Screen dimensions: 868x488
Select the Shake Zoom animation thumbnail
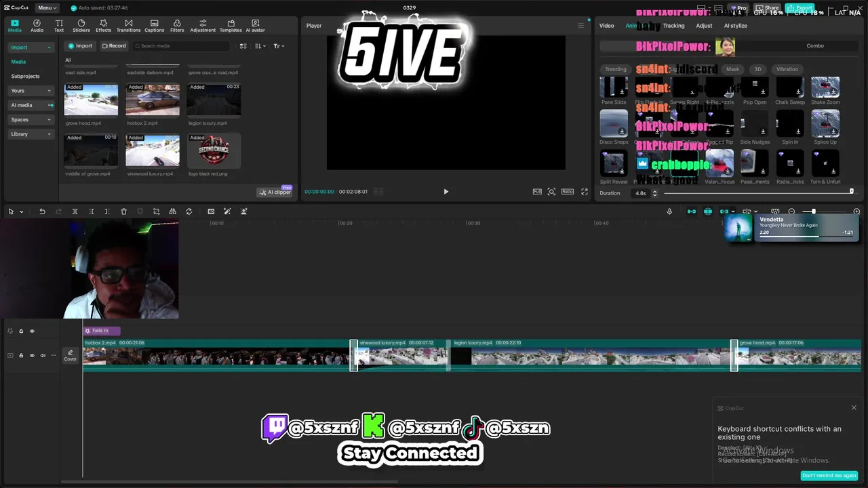point(825,87)
